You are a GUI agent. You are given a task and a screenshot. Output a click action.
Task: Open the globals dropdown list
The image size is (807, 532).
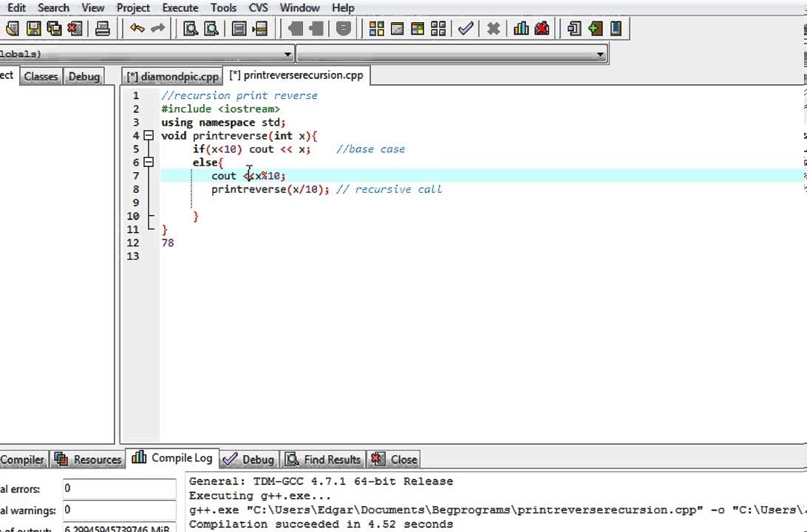[287, 53]
